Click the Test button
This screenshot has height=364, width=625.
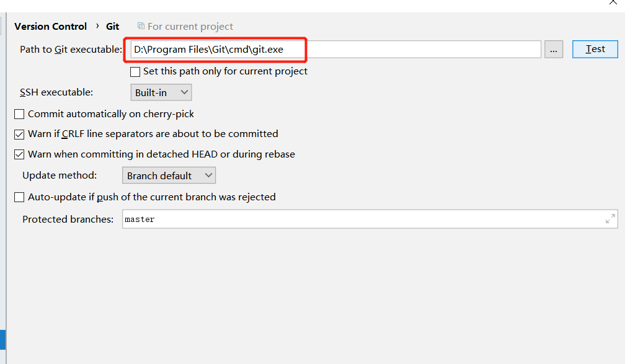(x=594, y=49)
